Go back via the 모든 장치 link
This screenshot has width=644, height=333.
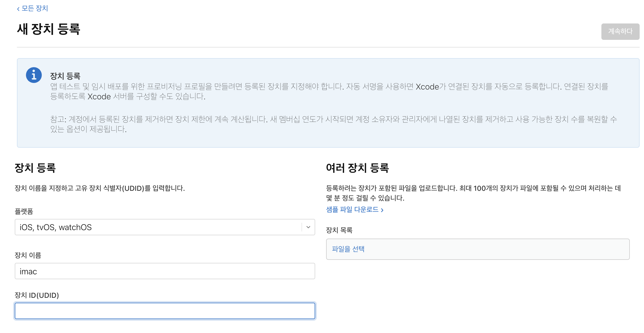coord(35,8)
